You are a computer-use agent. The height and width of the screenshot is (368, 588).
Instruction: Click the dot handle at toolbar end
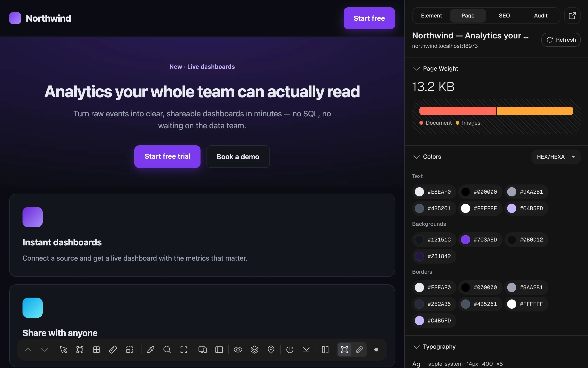point(376,350)
